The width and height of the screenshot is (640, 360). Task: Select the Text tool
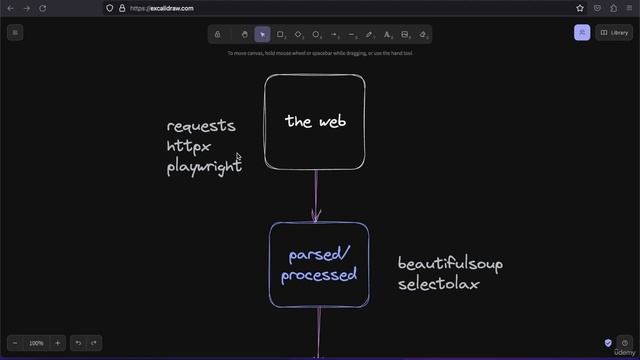pyautogui.click(x=387, y=35)
